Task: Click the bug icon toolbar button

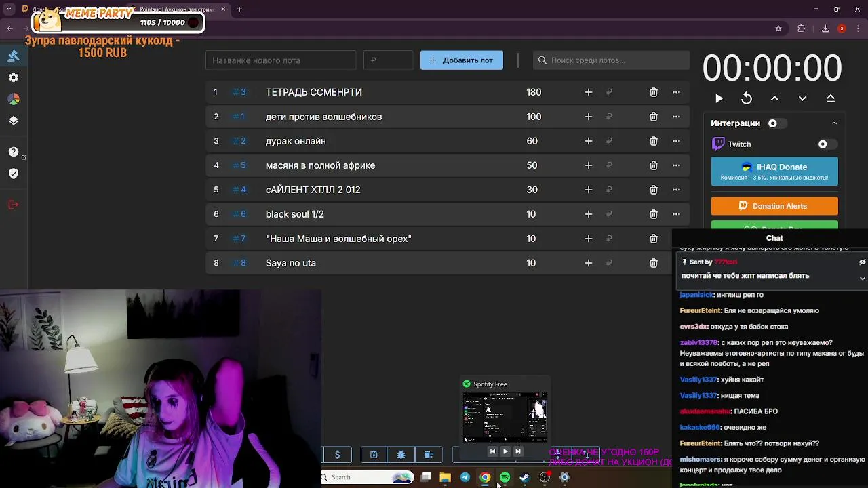Action: tap(401, 455)
